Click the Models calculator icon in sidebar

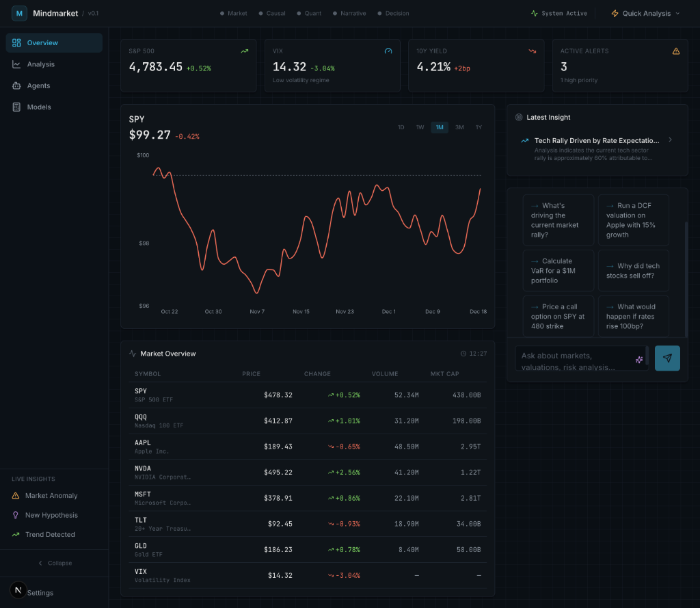16,107
